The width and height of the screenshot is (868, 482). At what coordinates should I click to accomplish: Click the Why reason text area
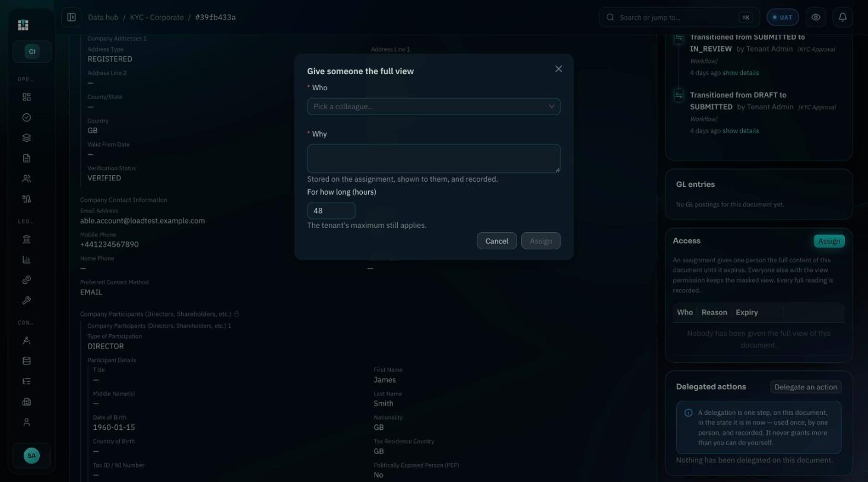pos(433,158)
